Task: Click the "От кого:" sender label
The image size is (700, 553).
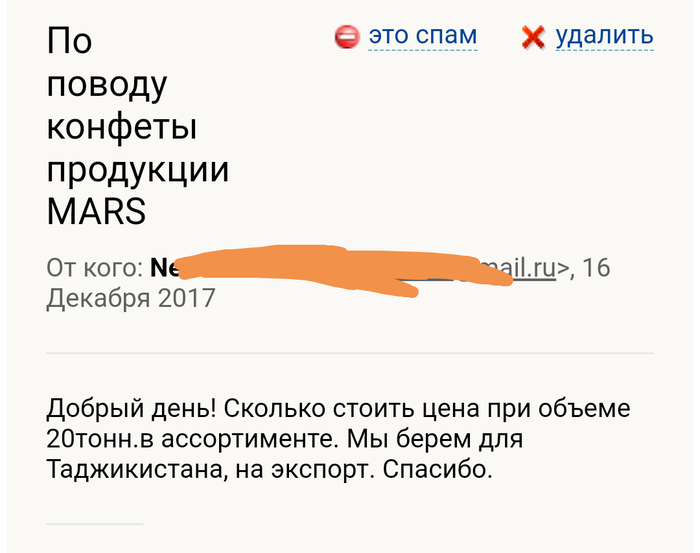Action: 94,268
